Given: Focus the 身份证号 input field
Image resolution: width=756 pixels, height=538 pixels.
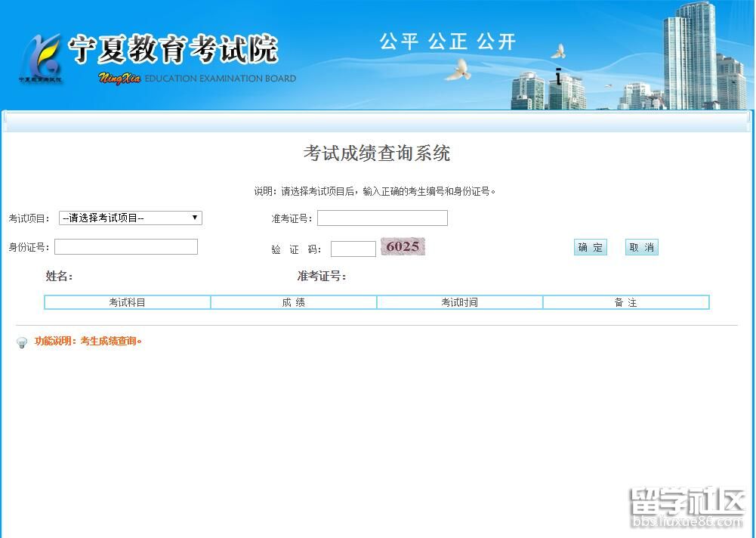Looking at the screenshot, I should [125, 247].
